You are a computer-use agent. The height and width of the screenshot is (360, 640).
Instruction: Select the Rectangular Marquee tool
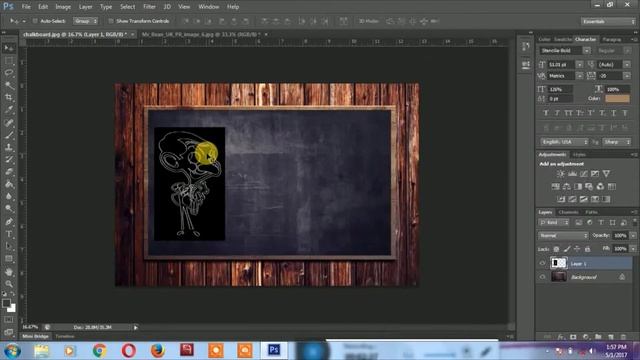point(9,61)
